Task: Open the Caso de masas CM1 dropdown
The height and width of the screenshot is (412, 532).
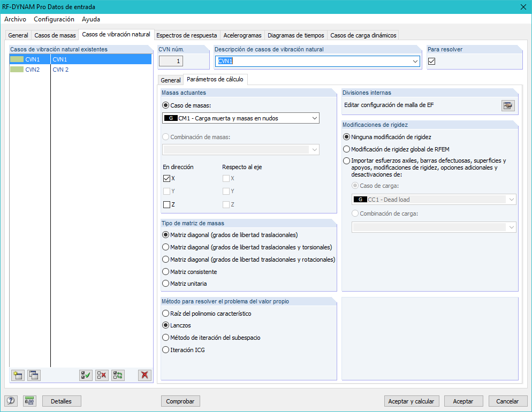Action: point(240,118)
